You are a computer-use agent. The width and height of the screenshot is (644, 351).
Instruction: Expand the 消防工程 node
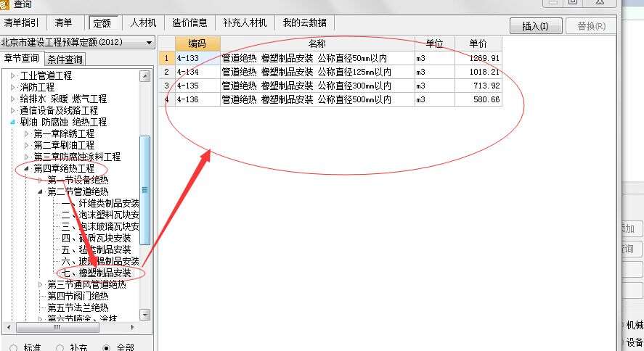(13, 87)
